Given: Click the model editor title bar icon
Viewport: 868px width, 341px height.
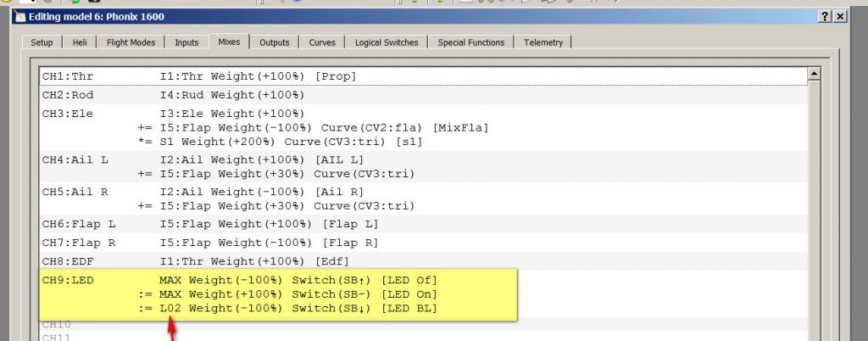Looking at the screenshot, I should (x=20, y=17).
